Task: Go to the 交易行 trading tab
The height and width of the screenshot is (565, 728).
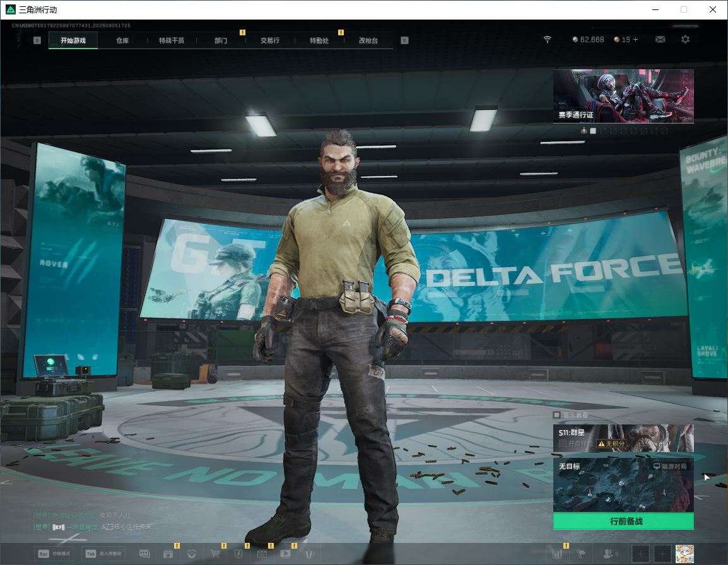Action: coord(270,40)
